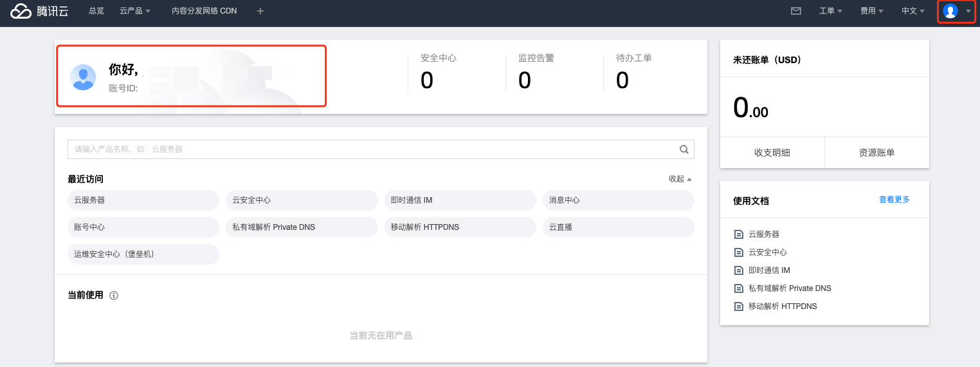980x367 pixels.
Task: Open 云直播 in recent visits
Action: (x=618, y=227)
